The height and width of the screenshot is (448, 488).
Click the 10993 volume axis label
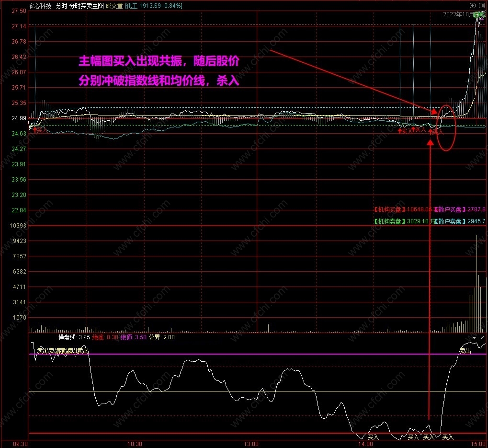click(x=18, y=225)
